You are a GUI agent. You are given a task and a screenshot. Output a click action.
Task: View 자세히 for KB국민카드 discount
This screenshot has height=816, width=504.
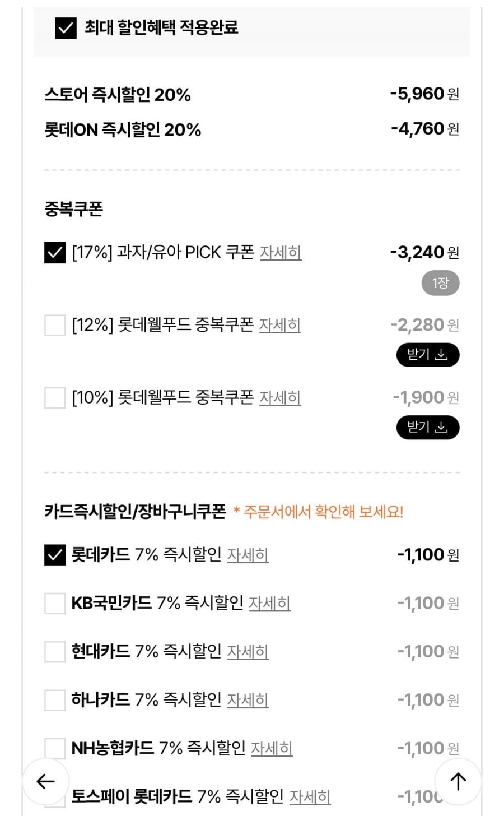click(269, 604)
